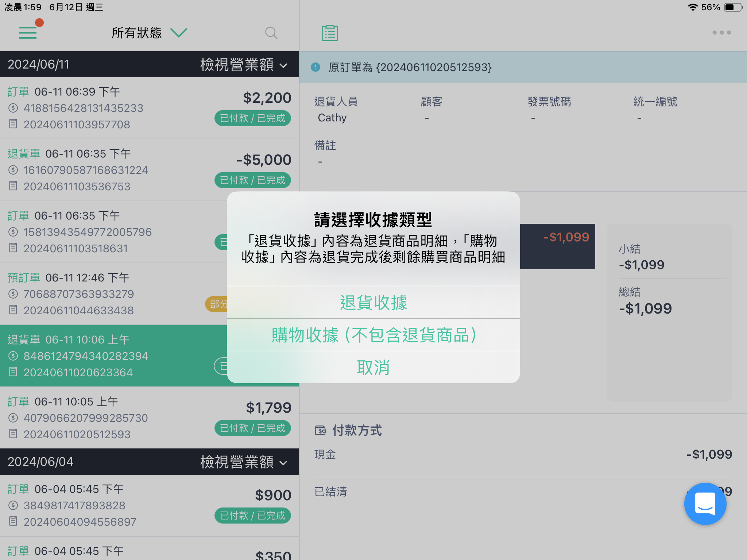Choose 購物收據 (不包含退貨商品) option
Viewport: 747px width, 560px height.
point(373,335)
